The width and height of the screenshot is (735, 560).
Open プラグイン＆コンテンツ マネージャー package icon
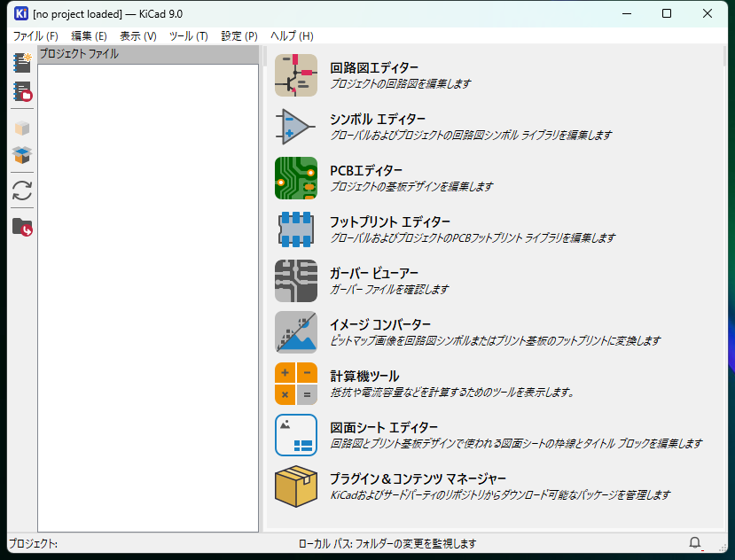tap(296, 486)
